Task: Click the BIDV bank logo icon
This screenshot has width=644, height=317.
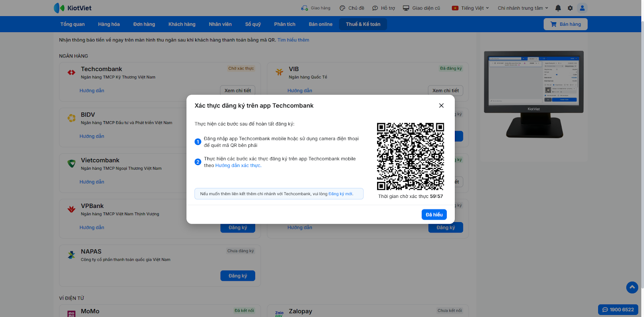Action: point(72,118)
